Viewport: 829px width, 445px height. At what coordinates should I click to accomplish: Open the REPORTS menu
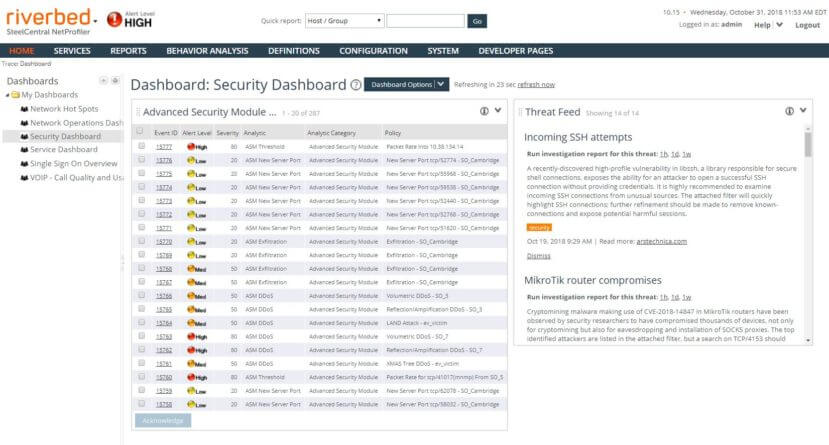coord(128,51)
